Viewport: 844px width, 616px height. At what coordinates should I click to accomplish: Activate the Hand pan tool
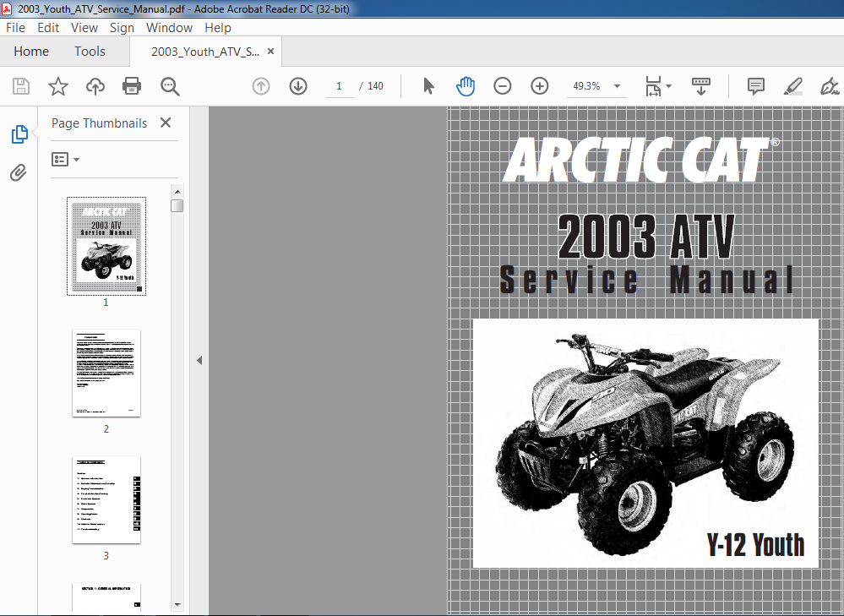pos(466,86)
